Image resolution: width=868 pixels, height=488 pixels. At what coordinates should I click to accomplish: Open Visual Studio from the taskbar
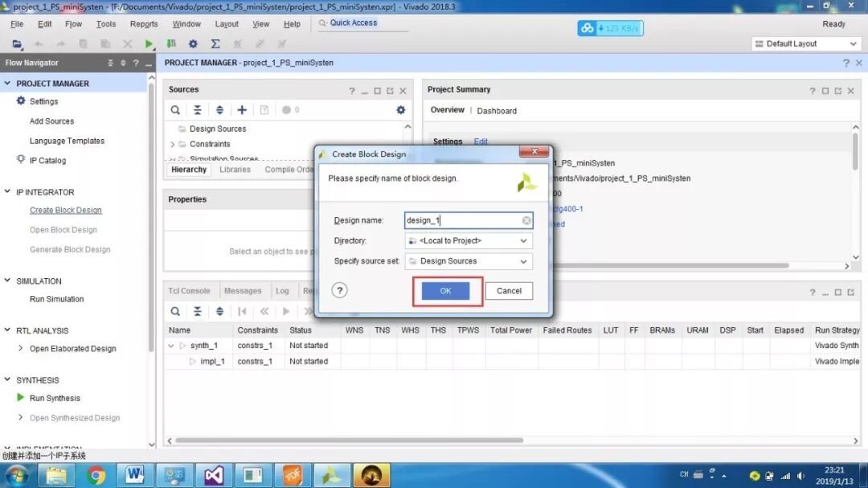tap(214, 475)
